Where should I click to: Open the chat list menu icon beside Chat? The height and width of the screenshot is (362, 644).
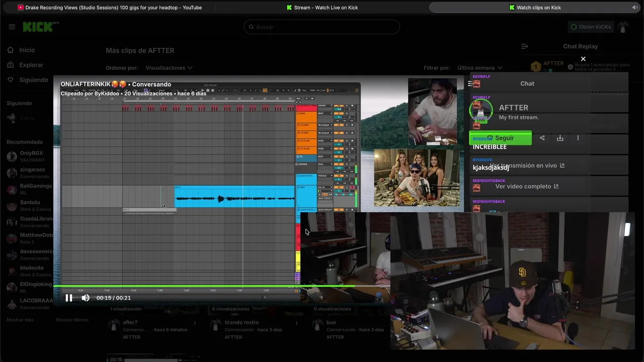coord(470,83)
